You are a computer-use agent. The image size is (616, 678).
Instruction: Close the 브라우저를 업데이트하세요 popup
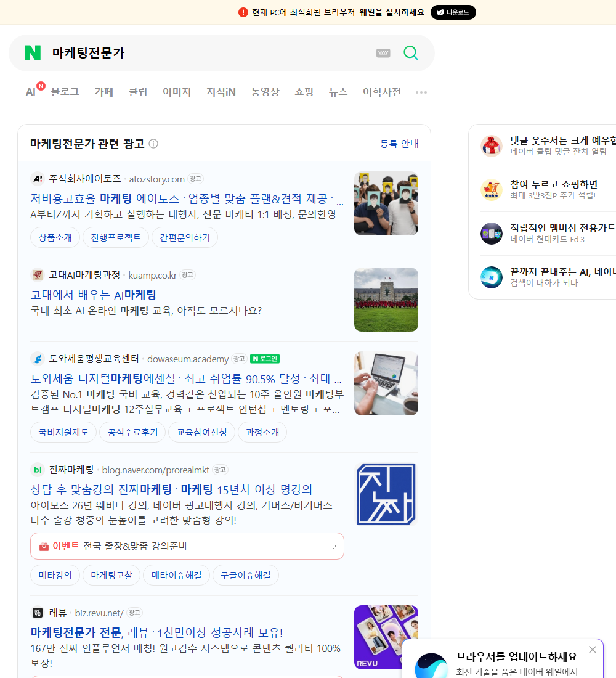tap(593, 650)
